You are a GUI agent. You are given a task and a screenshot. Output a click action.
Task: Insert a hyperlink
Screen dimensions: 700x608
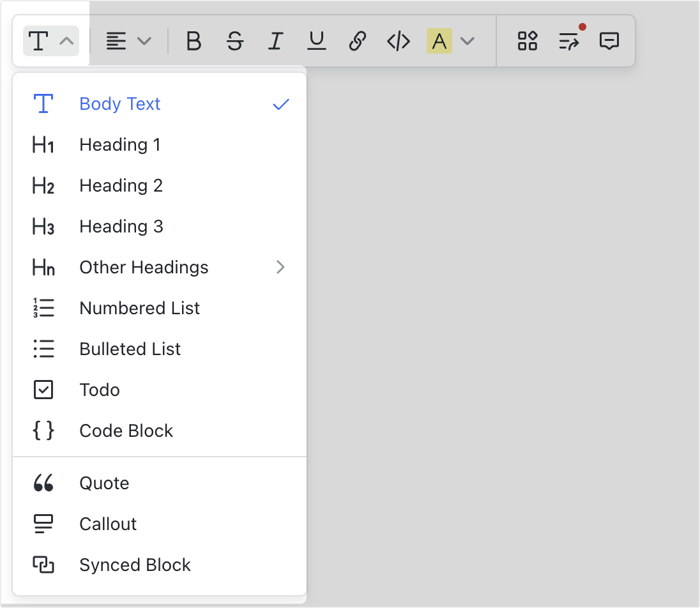(356, 41)
